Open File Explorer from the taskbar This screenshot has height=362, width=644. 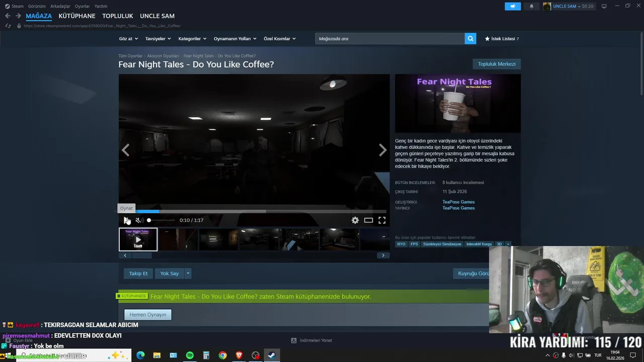point(157,355)
